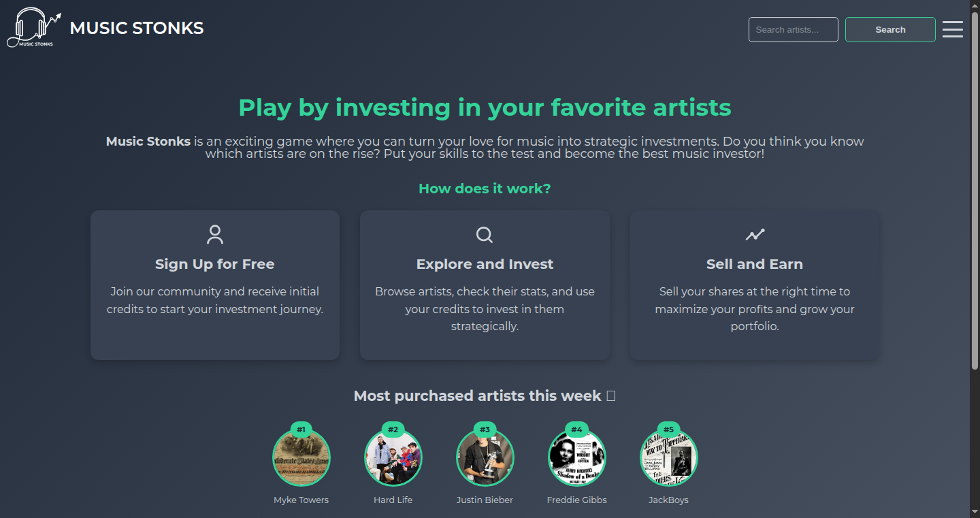Viewport: 980px width, 518px height.
Task: Select the #3 rank badge
Action: (x=485, y=430)
